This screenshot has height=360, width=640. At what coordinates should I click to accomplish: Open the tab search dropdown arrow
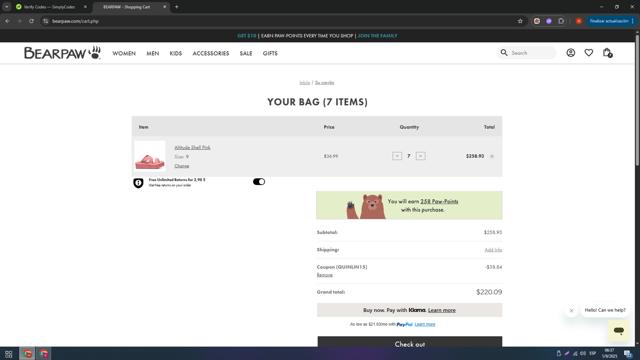(7, 7)
